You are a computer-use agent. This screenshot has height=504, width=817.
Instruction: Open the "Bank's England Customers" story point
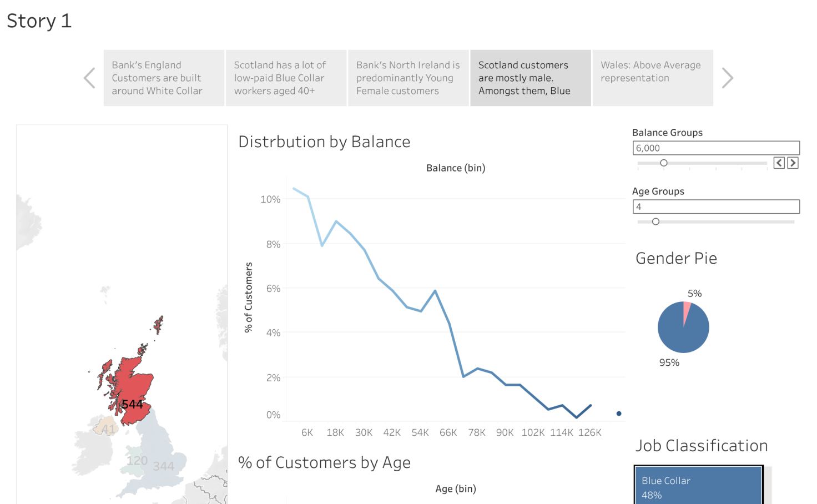pos(163,78)
